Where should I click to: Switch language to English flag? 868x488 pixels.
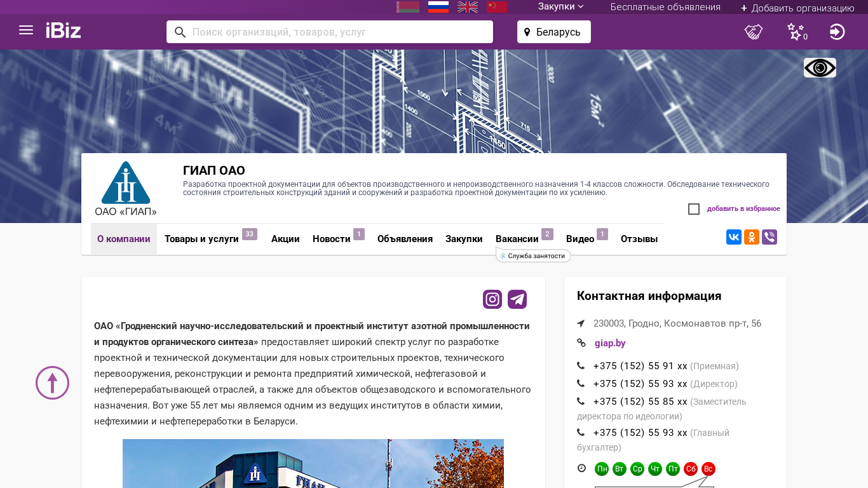(x=468, y=7)
